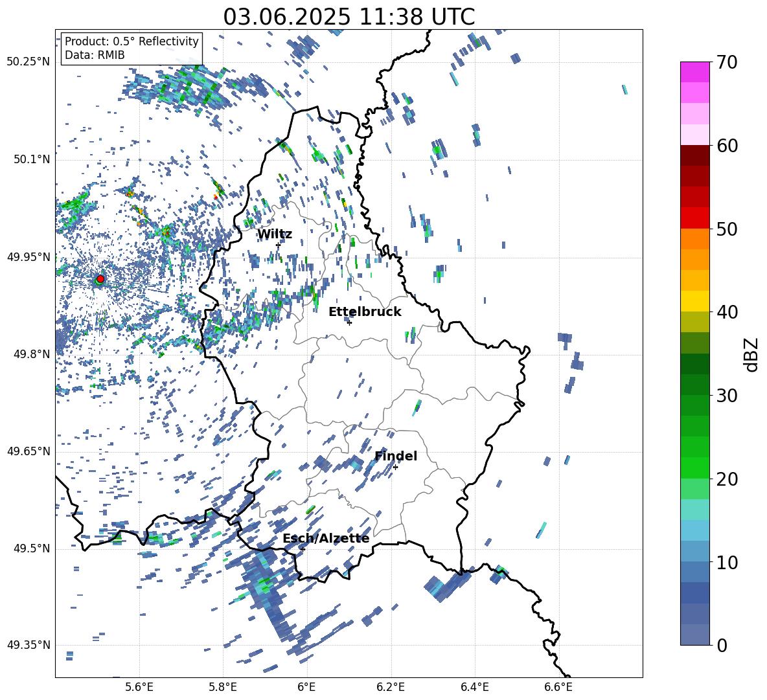Click the Esch/Alzette station cross marker

tap(303, 549)
